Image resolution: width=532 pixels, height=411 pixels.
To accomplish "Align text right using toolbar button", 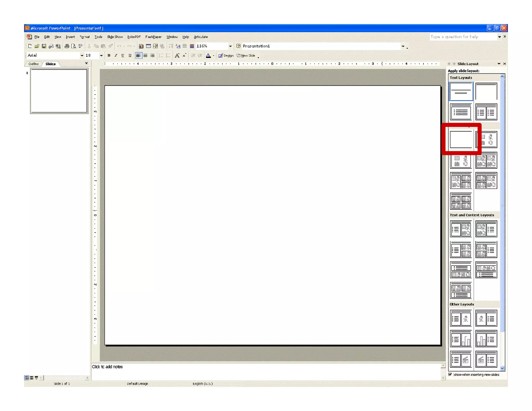I will tap(152, 55).
